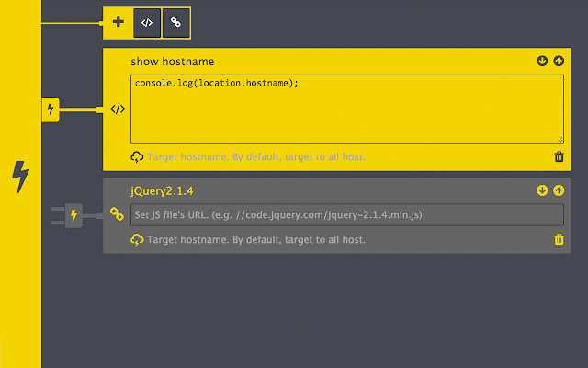Image resolution: width=588 pixels, height=368 pixels.
Task: Add a new external JS link
Action: [175, 21]
